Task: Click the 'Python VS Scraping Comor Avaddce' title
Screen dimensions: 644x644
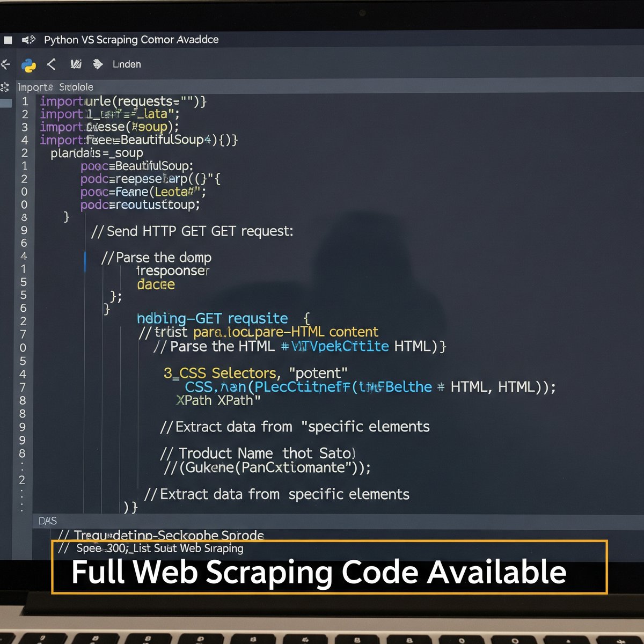Action: tap(131, 40)
